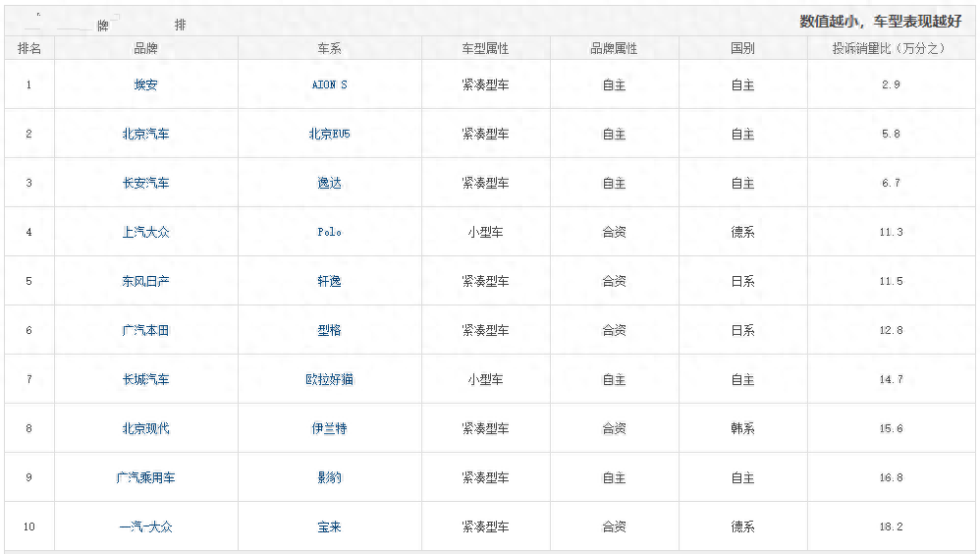Open the 北京EU5 series link

[x=329, y=134]
